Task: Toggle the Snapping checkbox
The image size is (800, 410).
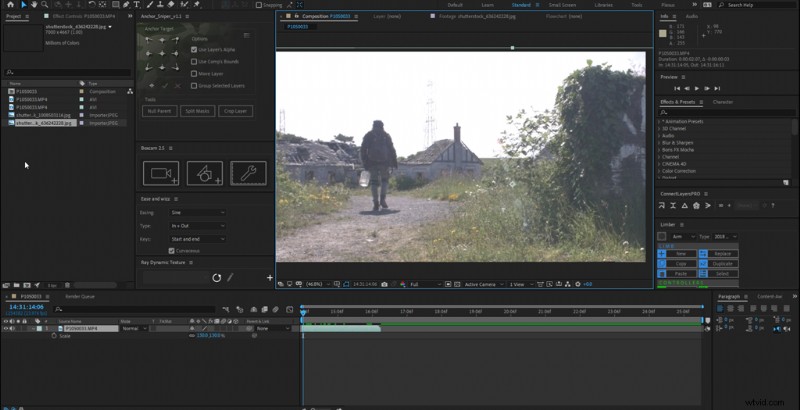Action: 259,5
